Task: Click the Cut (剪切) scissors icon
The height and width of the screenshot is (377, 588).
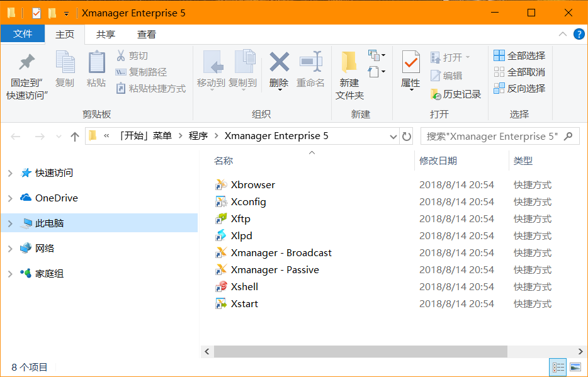Action: [121, 56]
